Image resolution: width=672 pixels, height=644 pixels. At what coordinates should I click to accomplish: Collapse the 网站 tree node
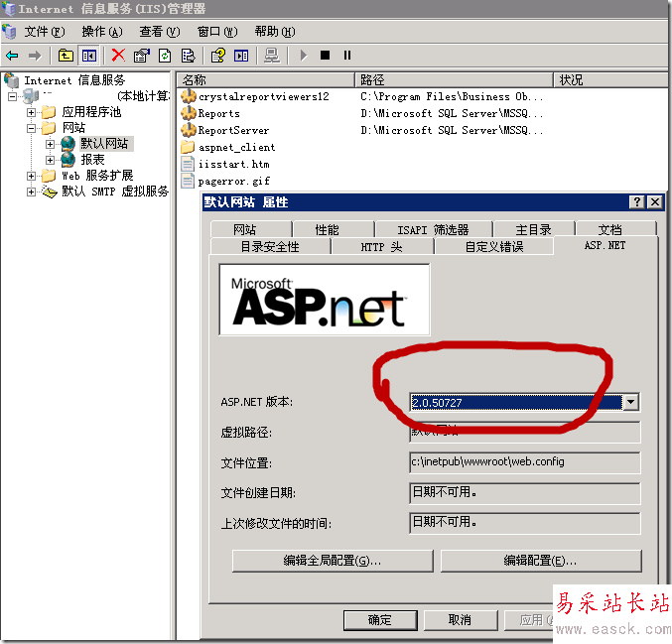[31, 128]
